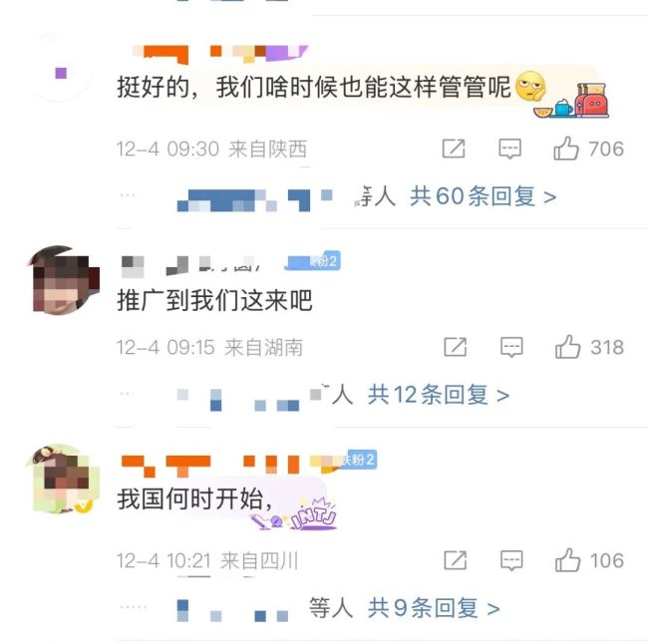Repost the 推广到我们这来吧 comment
This screenshot has height=644, width=648.
click(x=456, y=346)
